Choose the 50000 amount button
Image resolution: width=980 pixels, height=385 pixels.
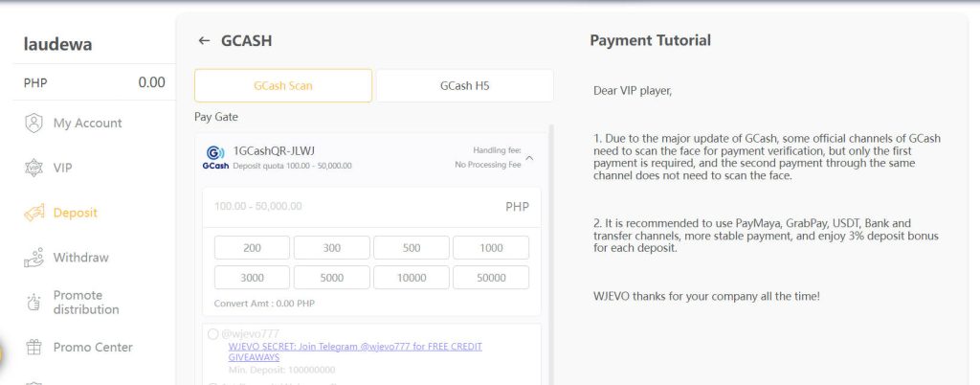click(491, 278)
